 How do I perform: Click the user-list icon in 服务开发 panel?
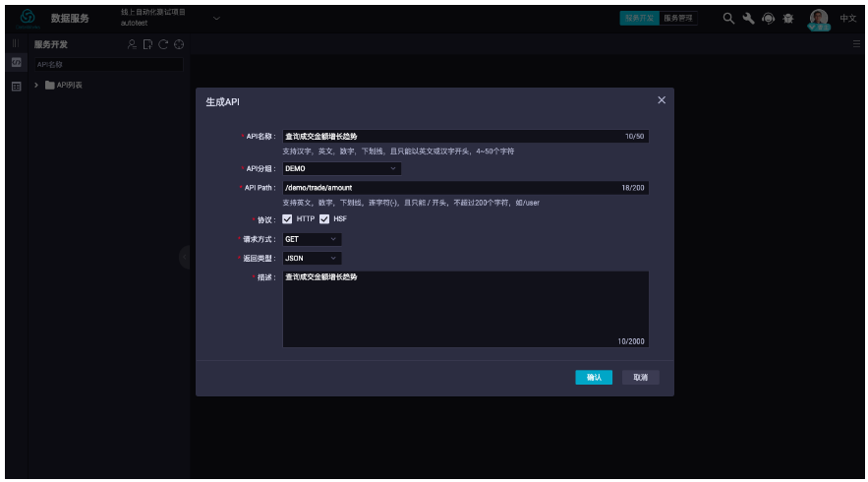click(132, 44)
